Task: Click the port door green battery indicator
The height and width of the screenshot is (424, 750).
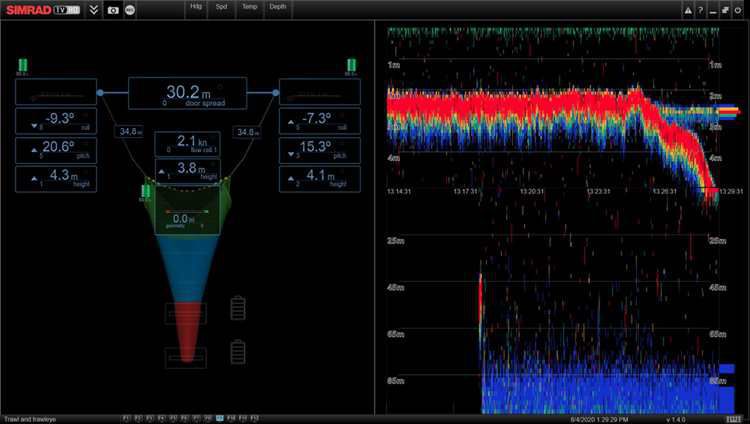Action: (x=22, y=65)
